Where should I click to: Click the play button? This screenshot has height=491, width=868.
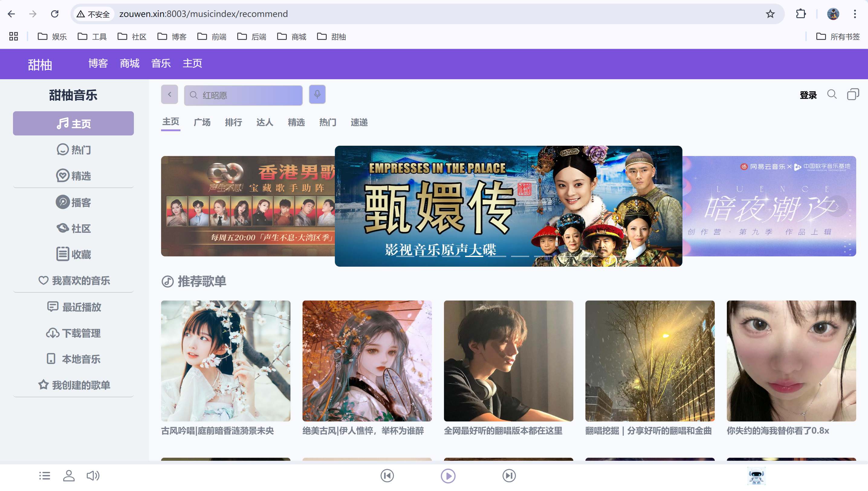448,476
